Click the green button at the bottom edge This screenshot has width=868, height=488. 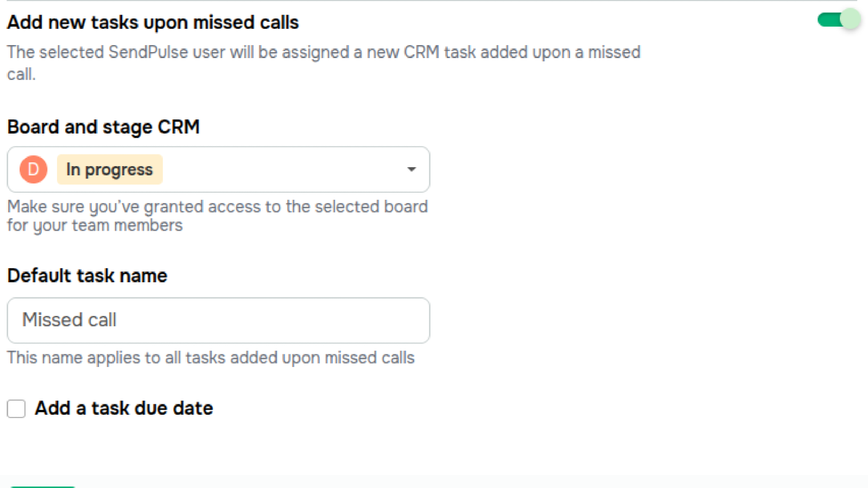click(42, 486)
